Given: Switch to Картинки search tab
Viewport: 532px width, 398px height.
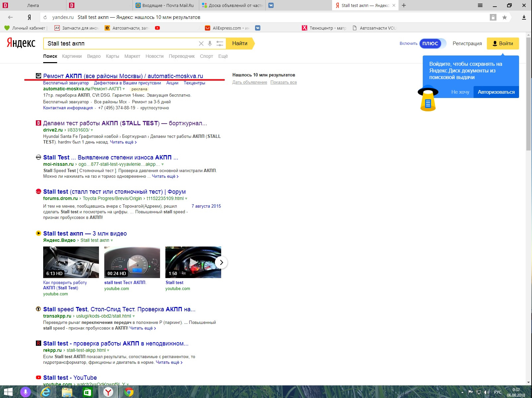Looking at the screenshot, I should click(x=72, y=56).
